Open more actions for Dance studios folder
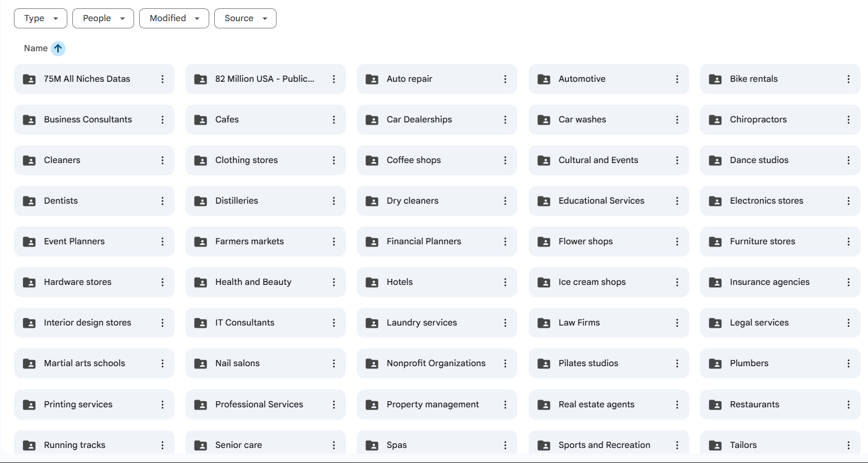Screen dimensions: 868x463 (x=849, y=160)
